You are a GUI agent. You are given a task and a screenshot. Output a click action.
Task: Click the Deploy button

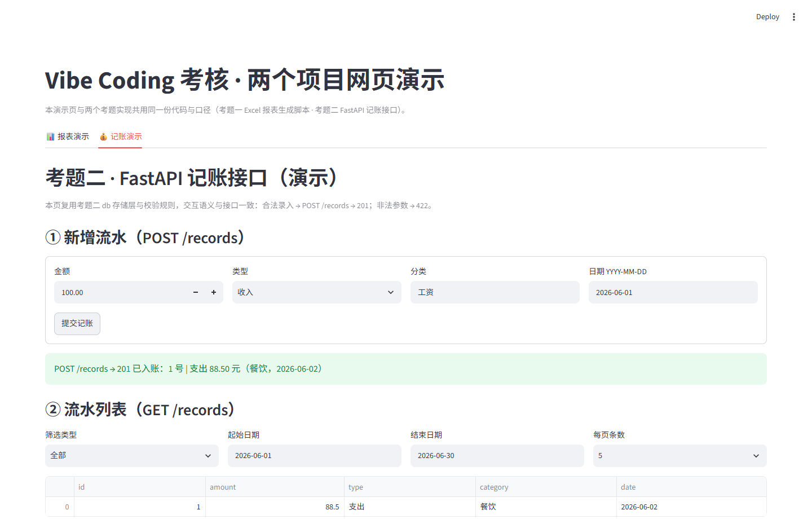coord(767,17)
